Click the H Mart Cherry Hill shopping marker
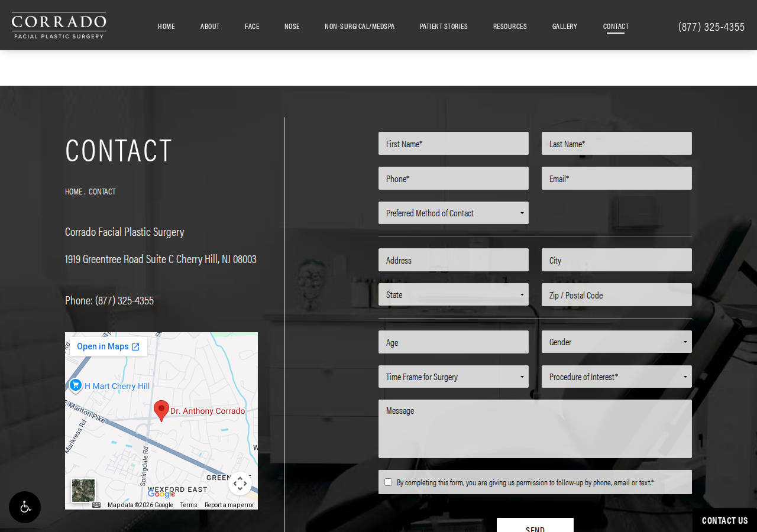Image resolution: width=757 pixels, height=532 pixels. pos(75,385)
